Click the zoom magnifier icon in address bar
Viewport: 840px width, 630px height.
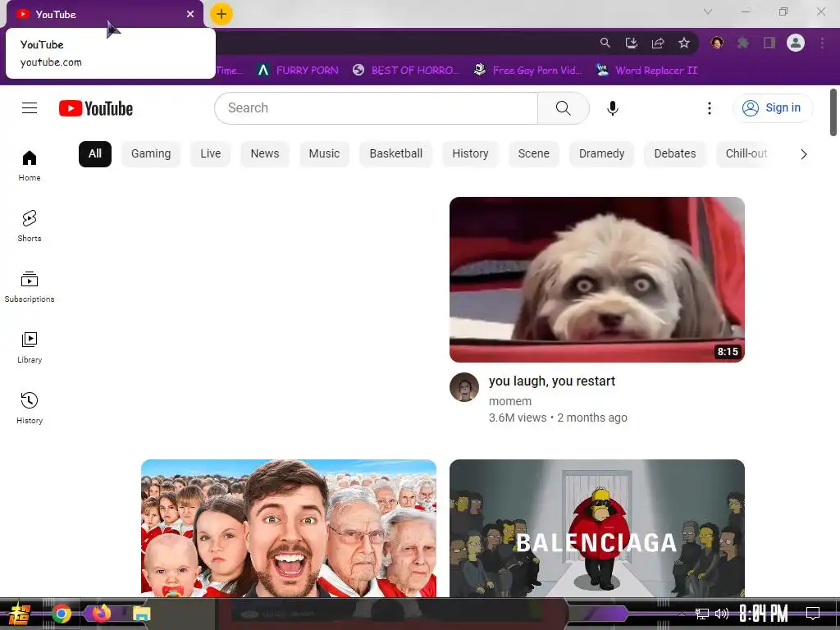coord(605,43)
